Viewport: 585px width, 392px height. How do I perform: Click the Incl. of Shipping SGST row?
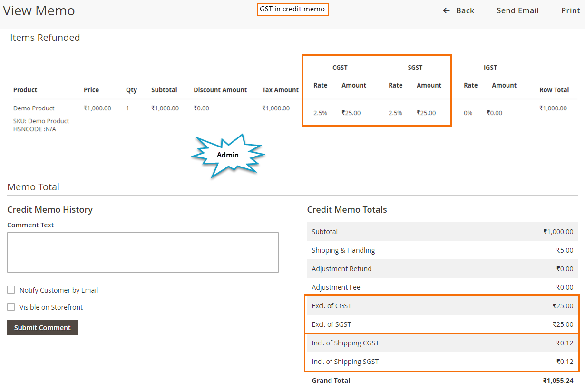[x=442, y=362]
